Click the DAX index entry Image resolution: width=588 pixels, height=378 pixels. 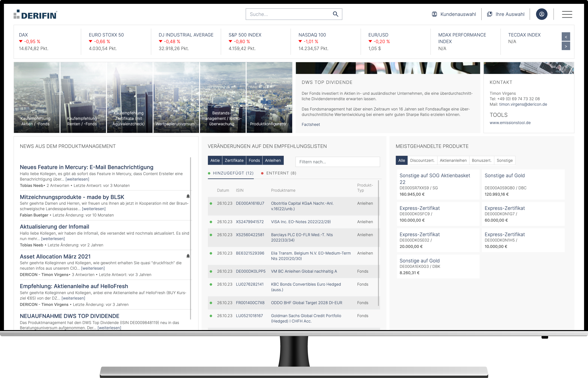coord(47,41)
